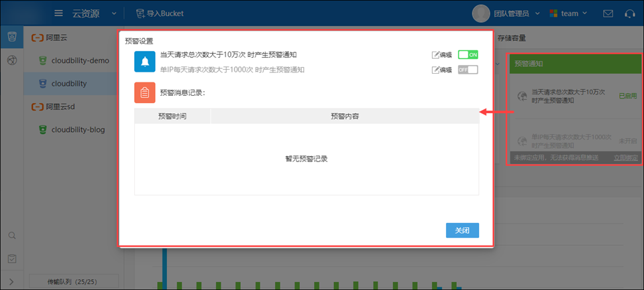The height and width of the screenshot is (290, 644).
Task: Turn off the 10万次 total requests alert switch
Action: [468, 55]
